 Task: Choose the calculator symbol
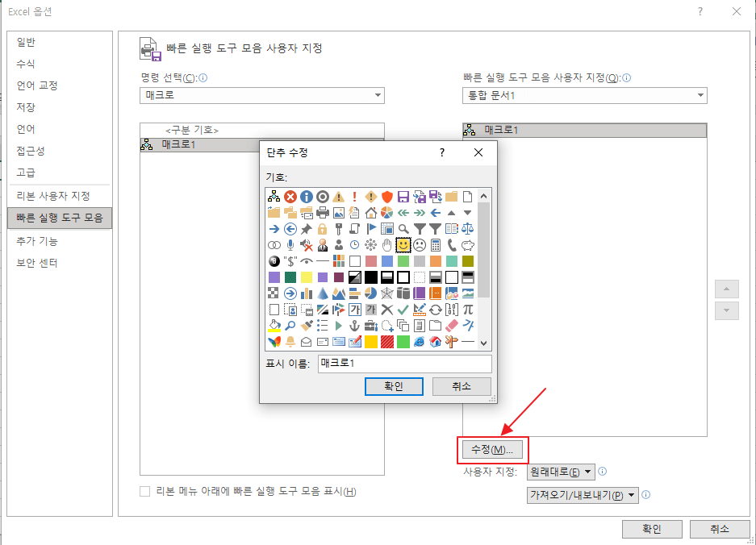(435, 245)
